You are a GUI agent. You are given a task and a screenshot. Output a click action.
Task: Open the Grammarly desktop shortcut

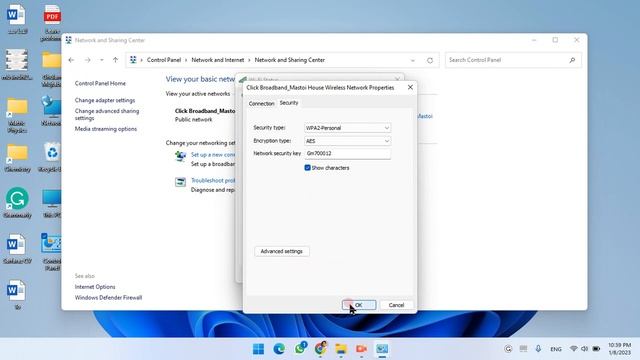click(17, 203)
